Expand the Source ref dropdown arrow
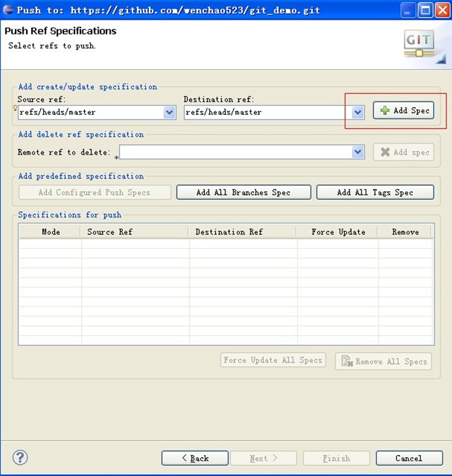The width and height of the screenshot is (452, 476). pyautogui.click(x=170, y=112)
